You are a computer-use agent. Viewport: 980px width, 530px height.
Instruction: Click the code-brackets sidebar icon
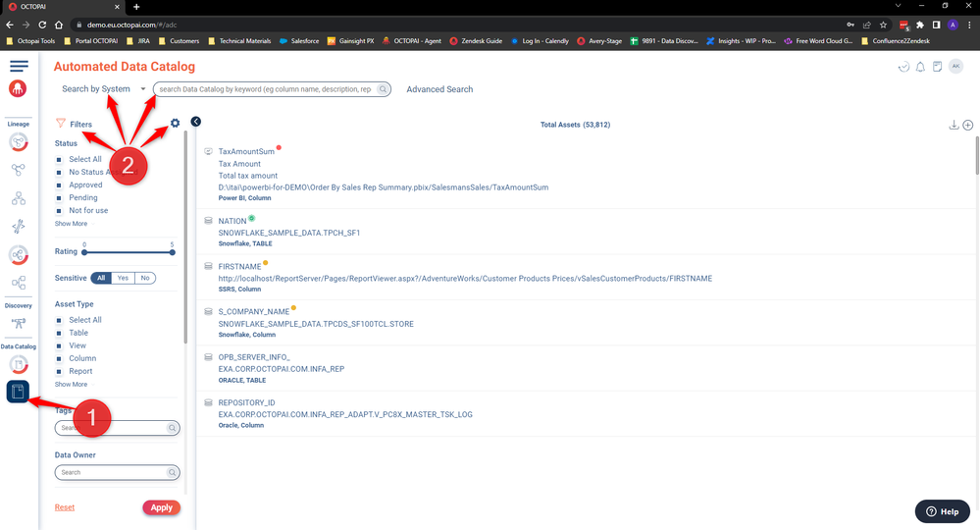pyautogui.click(x=18, y=227)
